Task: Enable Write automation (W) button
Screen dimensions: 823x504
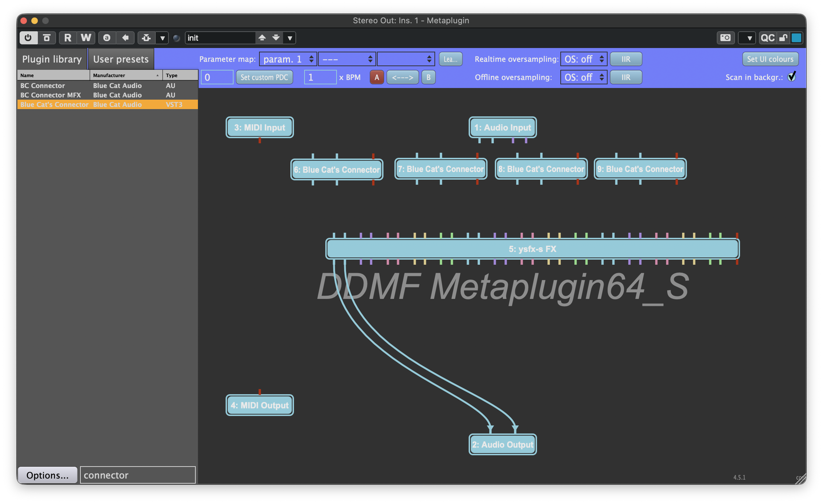Action: pyautogui.click(x=86, y=38)
